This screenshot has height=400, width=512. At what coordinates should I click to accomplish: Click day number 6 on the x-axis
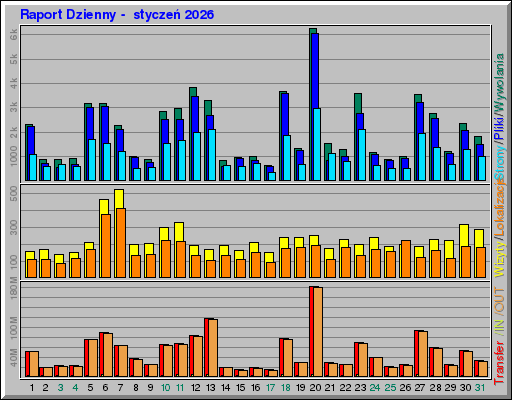105,388
